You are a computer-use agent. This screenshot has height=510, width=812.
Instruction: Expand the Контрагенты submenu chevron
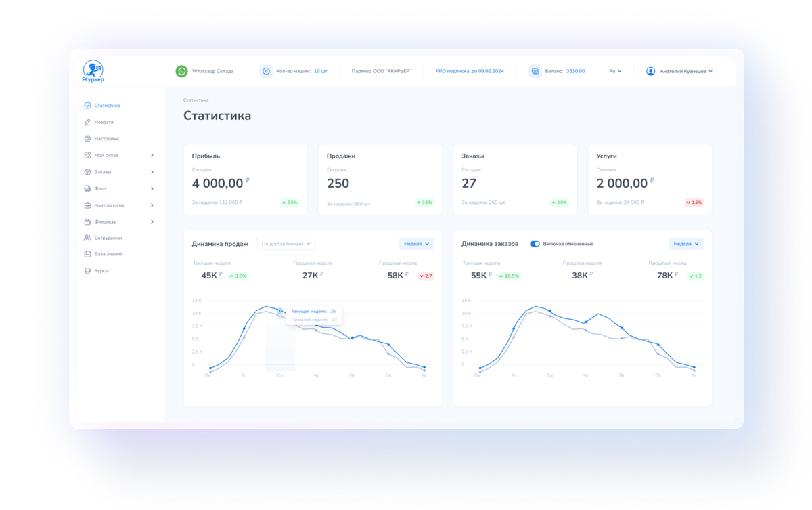[x=152, y=205]
